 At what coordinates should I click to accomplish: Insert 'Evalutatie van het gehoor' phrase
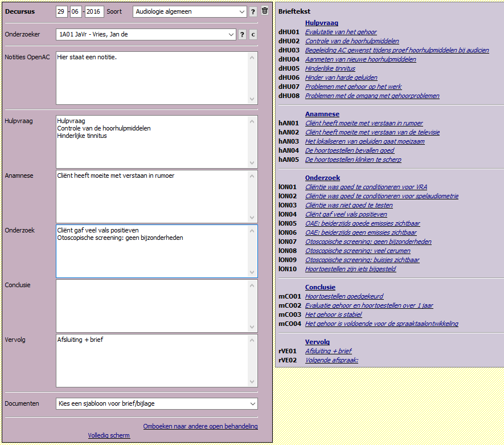(x=341, y=32)
